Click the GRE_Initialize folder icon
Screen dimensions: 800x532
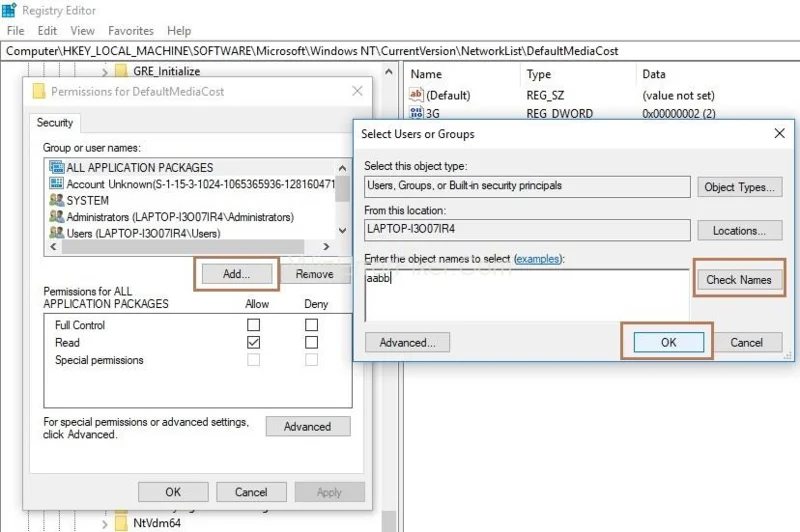[x=121, y=70]
